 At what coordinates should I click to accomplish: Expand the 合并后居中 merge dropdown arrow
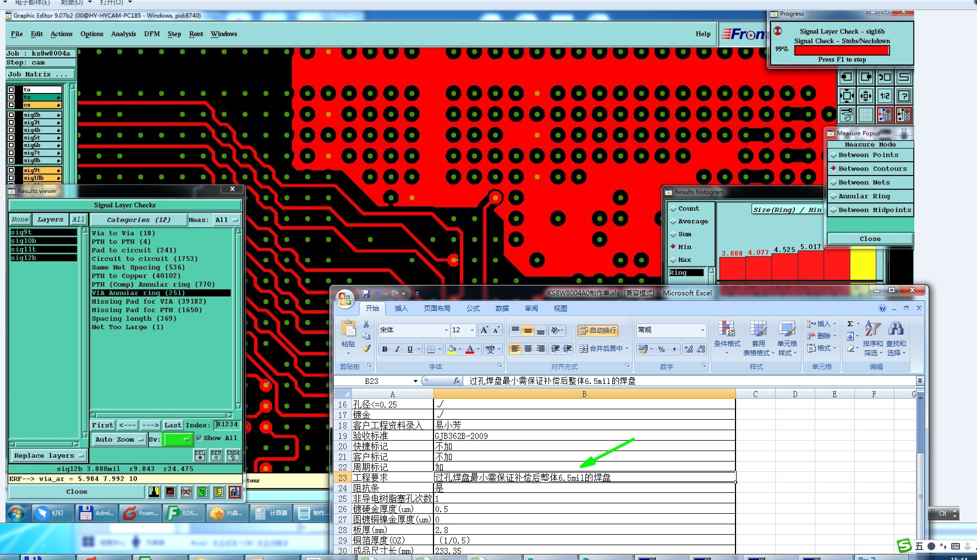pyautogui.click(x=627, y=349)
